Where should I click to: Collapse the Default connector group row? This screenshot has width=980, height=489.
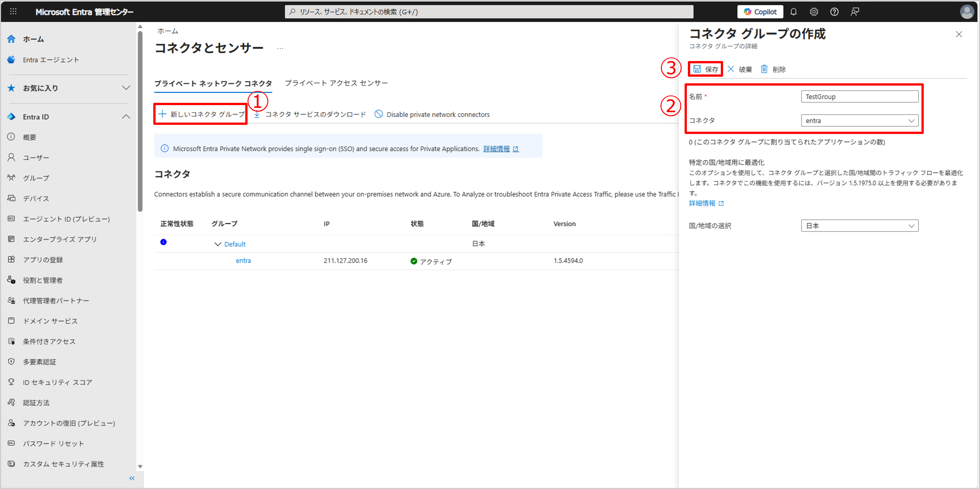pos(218,244)
